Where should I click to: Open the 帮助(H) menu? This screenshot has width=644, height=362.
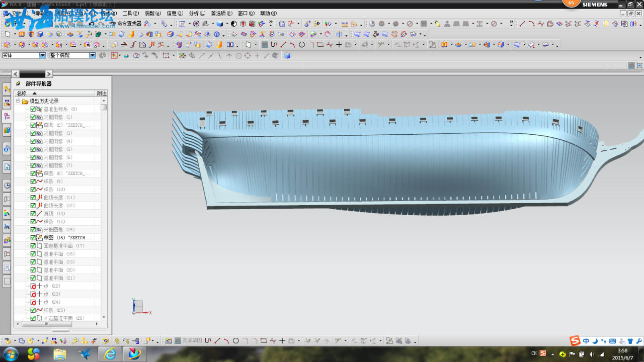tap(268, 14)
